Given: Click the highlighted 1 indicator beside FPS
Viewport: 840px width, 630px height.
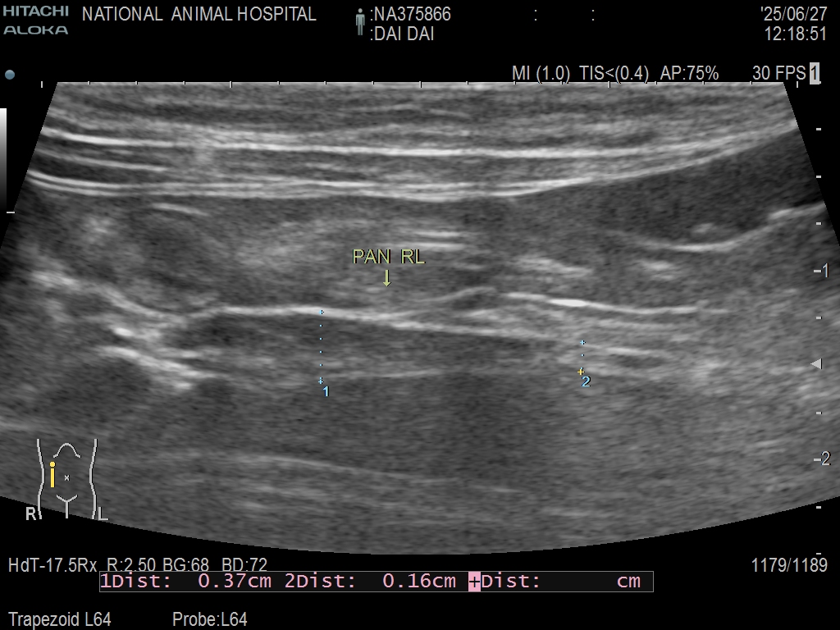Looking at the screenshot, I should coord(815,73).
